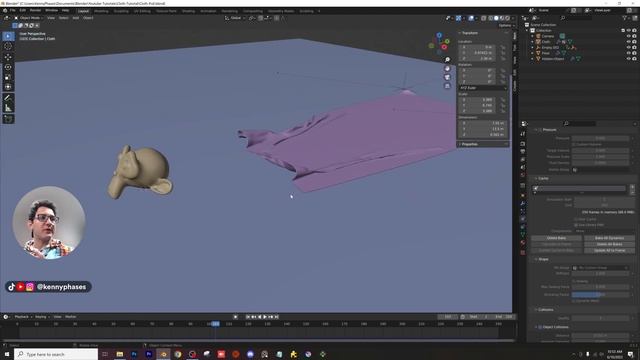Open the Object Mode dropdown
The height and width of the screenshot is (360, 640).
pos(29,18)
